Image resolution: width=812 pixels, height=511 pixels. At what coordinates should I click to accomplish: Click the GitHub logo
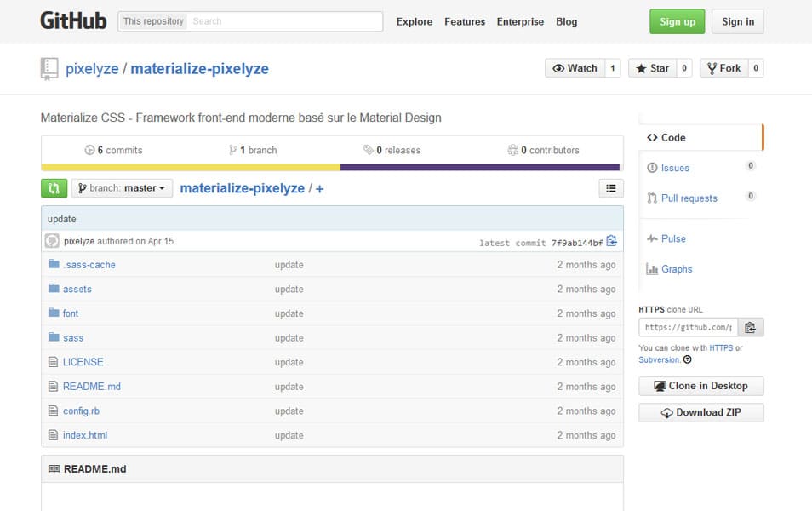(73, 21)
